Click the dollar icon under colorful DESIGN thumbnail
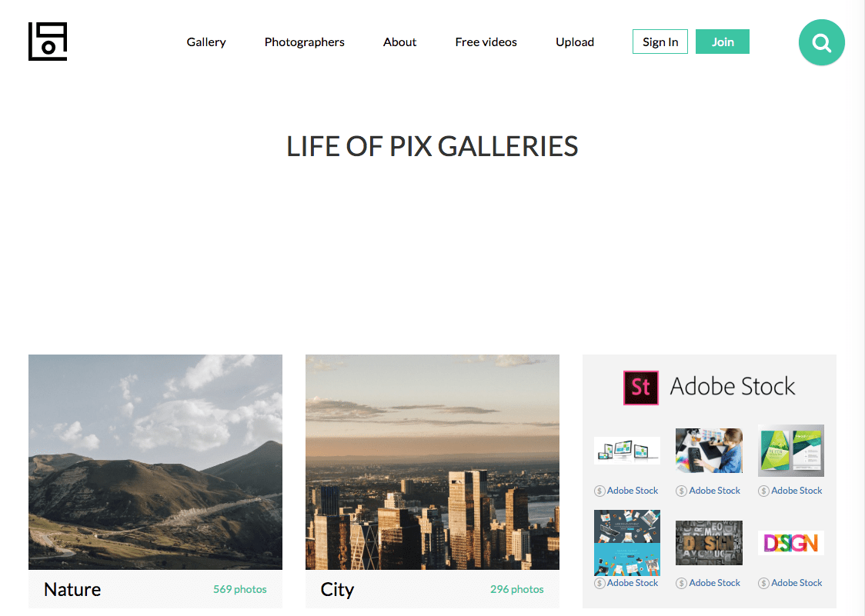This screenshot has width=865, height=616. (763, 583)
